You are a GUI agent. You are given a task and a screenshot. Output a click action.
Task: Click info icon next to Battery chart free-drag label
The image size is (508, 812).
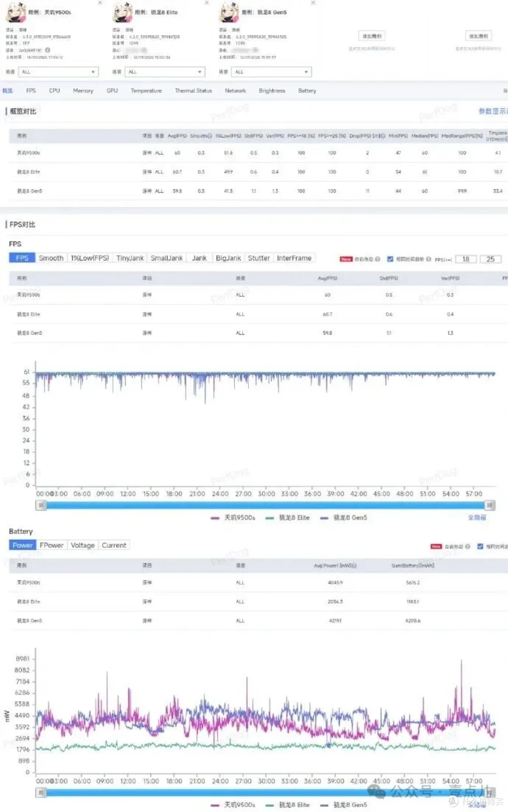[468, 547]
